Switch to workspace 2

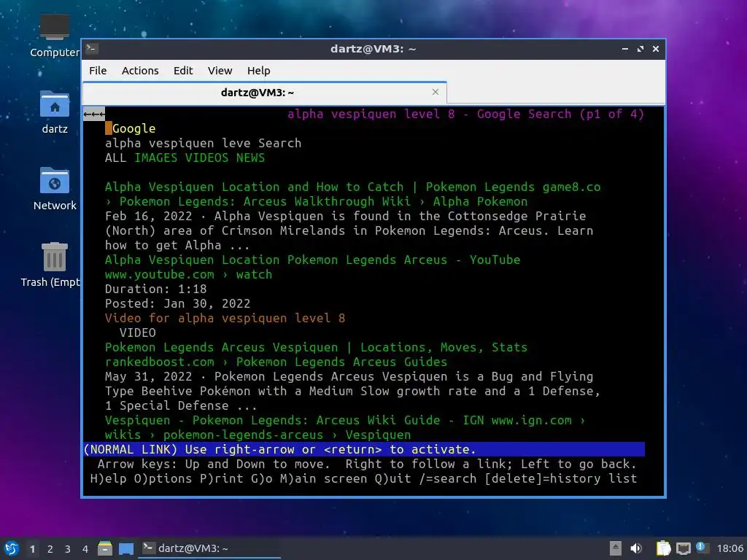pos(50,549)
